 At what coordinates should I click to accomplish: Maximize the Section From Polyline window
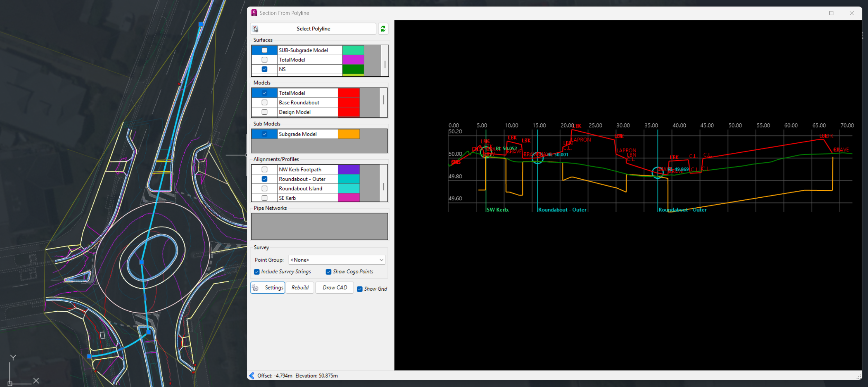(831, 13)
